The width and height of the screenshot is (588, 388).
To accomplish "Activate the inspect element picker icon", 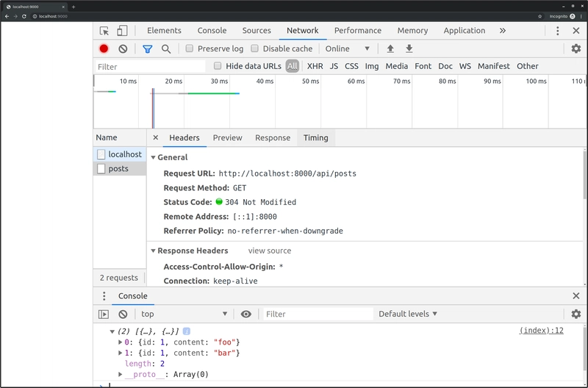I will point(104,31).
